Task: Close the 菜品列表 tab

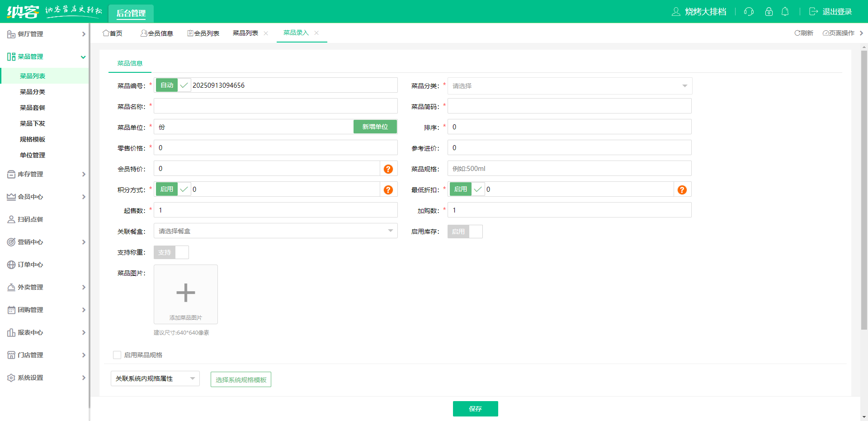Action: [266, 33]
